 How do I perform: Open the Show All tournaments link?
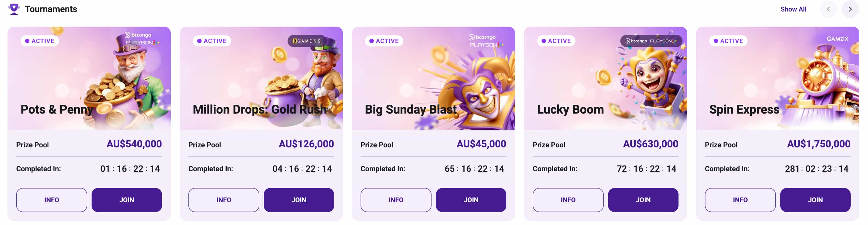click(793, 9)
